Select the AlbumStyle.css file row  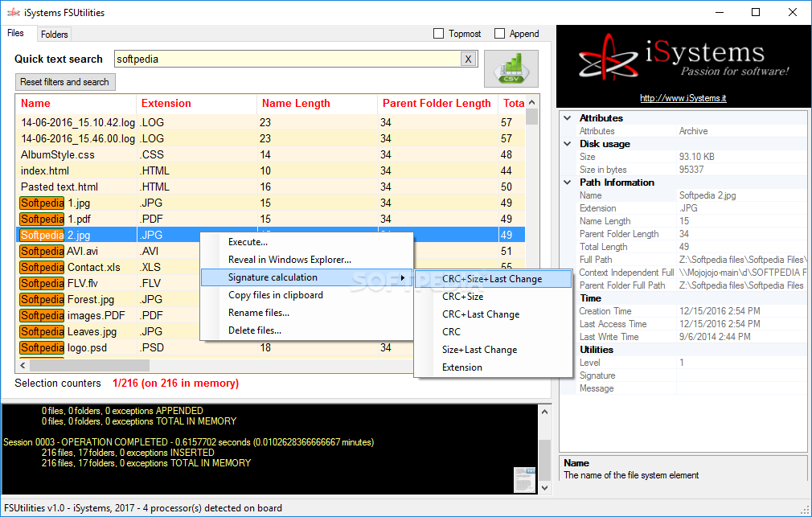[x=271, y=155]
